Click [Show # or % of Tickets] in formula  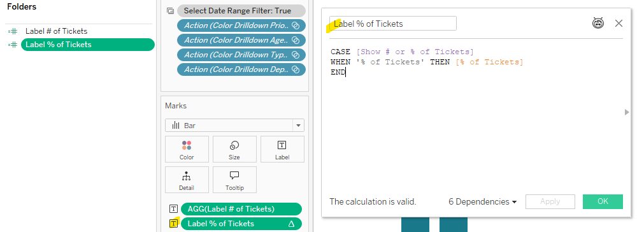[x=415, y=52]
